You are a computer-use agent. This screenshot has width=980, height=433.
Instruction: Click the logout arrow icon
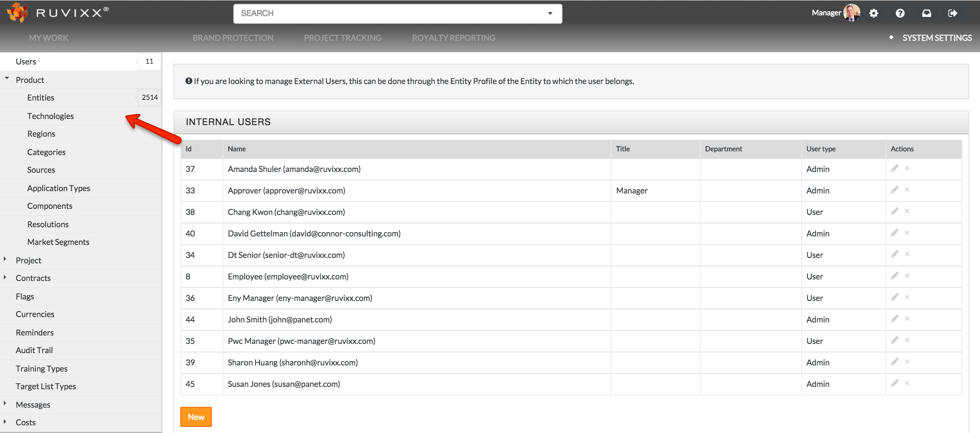tap(952, 13)
